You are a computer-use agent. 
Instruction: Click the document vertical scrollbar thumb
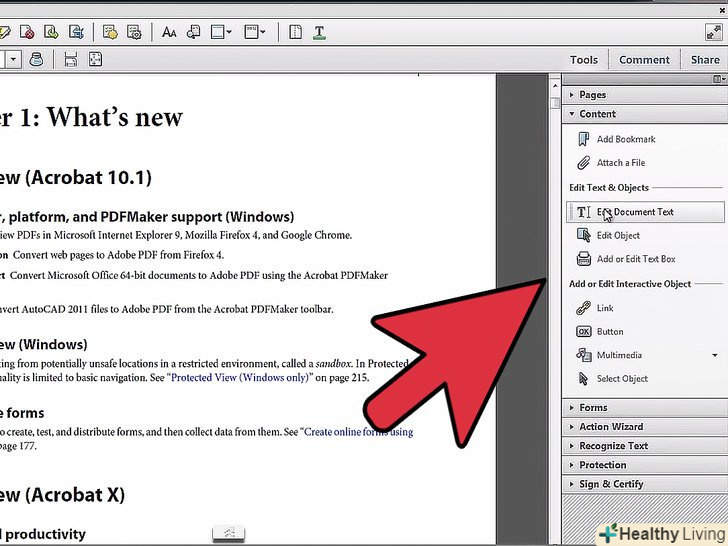click(x=555, y=103)
